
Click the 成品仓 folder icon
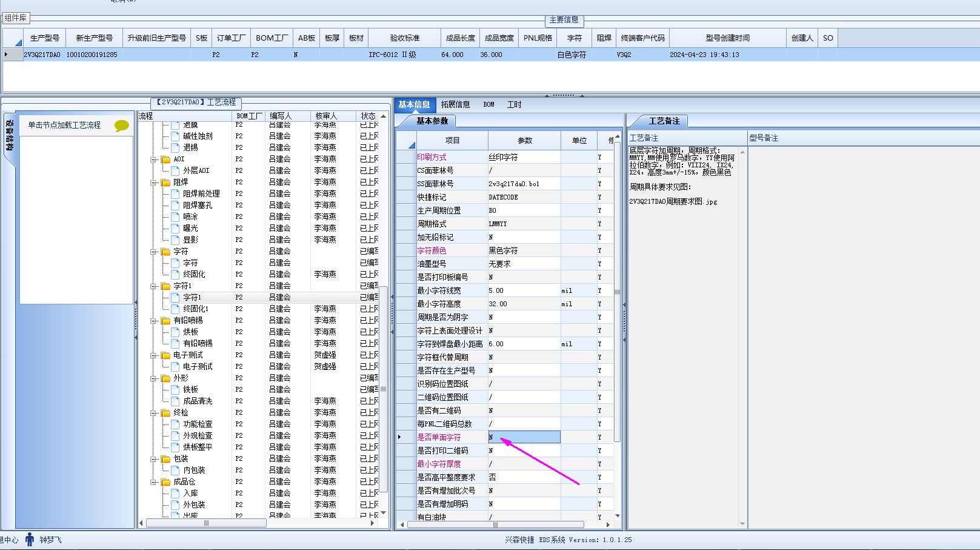(165, 482)
